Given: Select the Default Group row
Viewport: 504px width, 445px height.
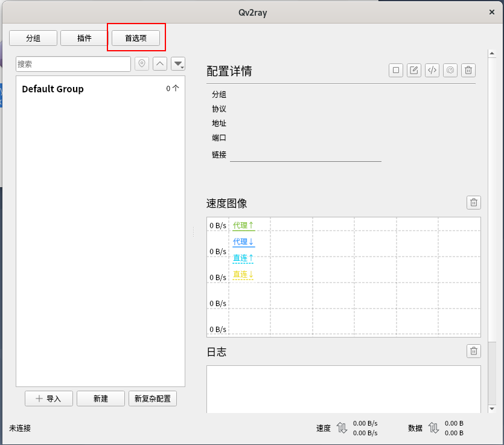Looking at the screenshot, I should (100, 89).
